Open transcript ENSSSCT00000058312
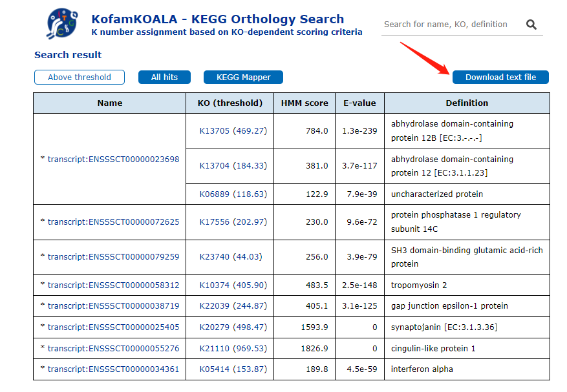Screen dimensions: 567x392 click(114, 285)
